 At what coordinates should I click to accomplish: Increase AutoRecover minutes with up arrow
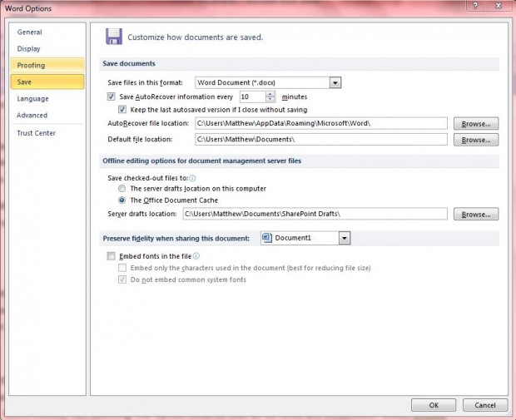tap(270, 93)
